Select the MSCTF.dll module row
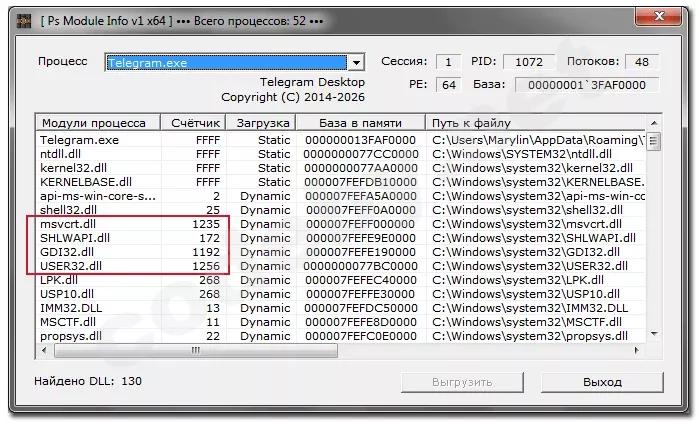The image size is (699, 422). (341, 322)
